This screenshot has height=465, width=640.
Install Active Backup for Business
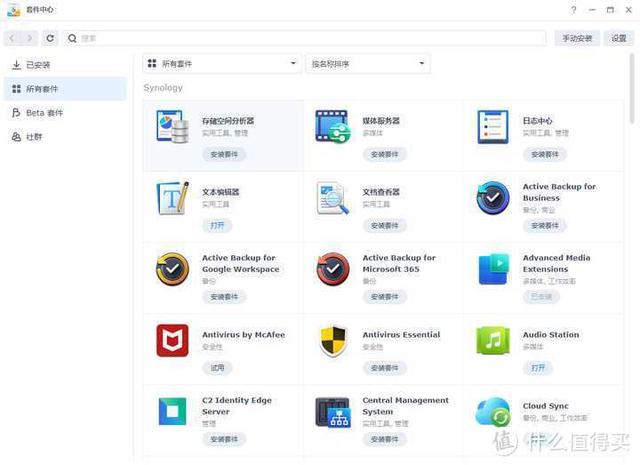[x=545, y=225]
